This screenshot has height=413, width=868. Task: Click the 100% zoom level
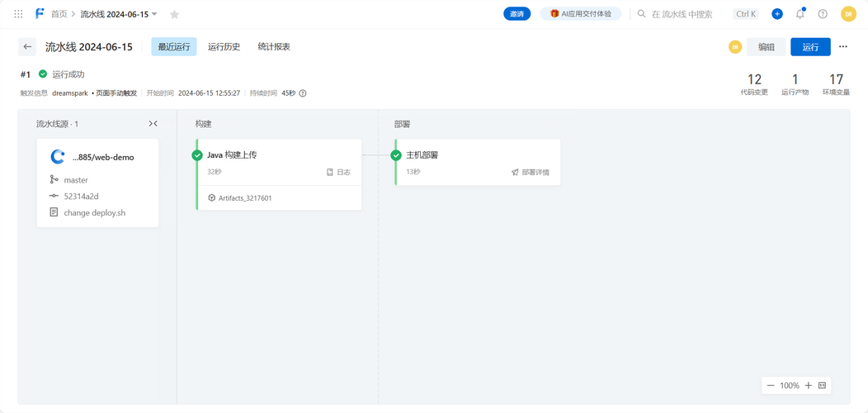tap(790, 385)
